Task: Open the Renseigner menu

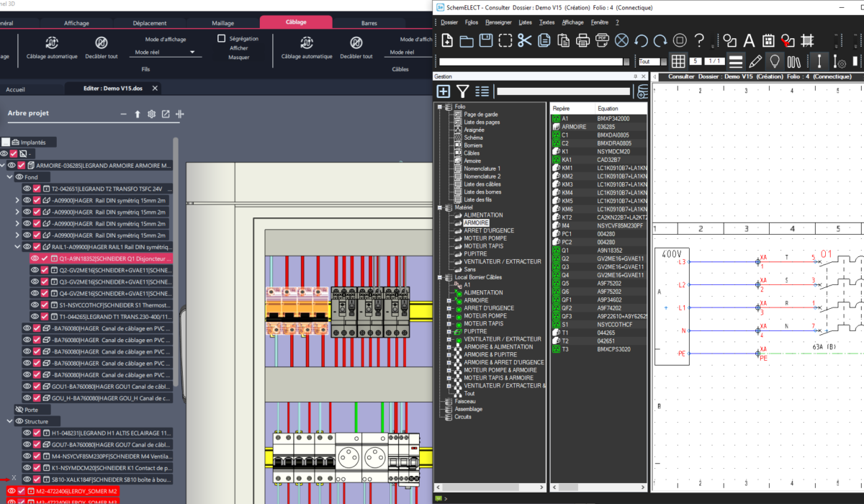Action: coord(499,22)
